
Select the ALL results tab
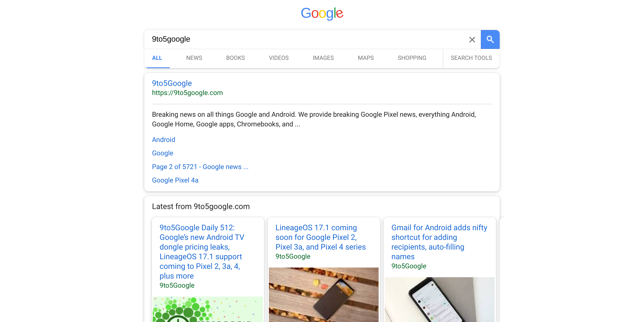click(157, 58)
